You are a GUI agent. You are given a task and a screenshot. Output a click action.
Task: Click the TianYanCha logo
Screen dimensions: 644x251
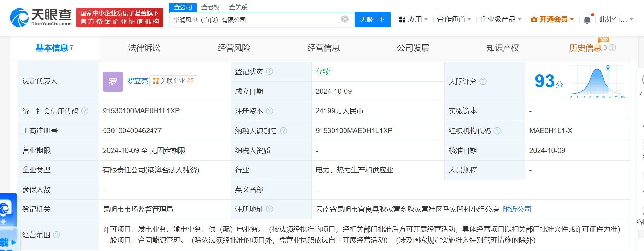click(x=41, y=18)
